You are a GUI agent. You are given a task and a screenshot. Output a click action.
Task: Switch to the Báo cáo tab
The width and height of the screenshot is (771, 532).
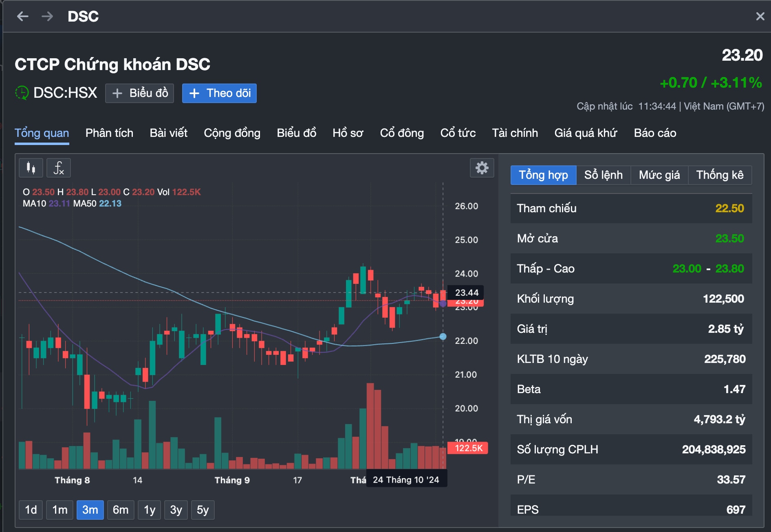tap(655, 133)
